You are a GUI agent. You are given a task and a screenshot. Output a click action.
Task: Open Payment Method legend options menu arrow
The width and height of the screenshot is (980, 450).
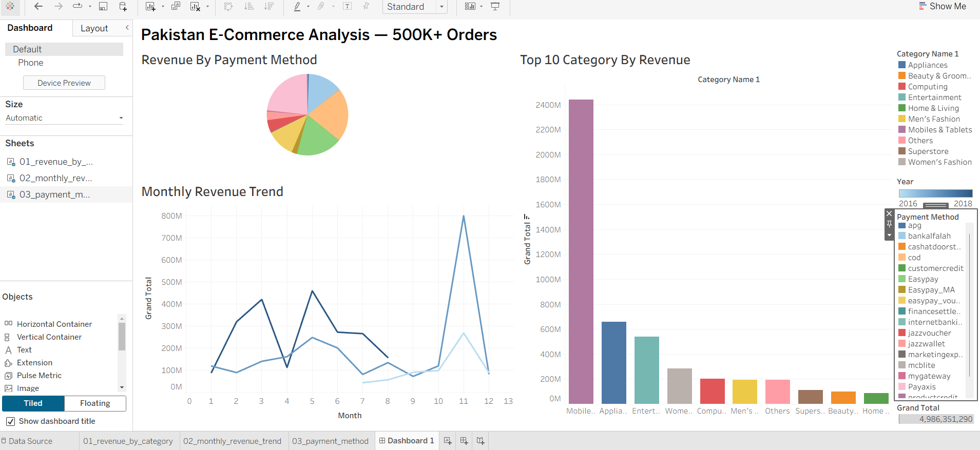889,235
